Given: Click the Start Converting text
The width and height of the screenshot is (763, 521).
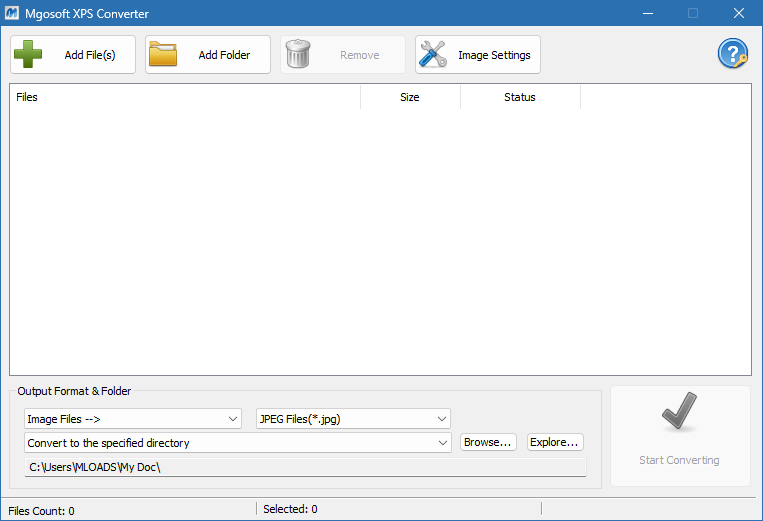Looking at the screenshot, I should (x=679, y=460).
